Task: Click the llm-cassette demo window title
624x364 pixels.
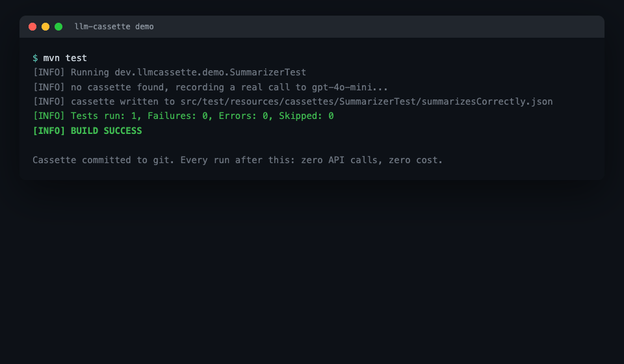Action: pyautogui.click(x=114, y=27)
